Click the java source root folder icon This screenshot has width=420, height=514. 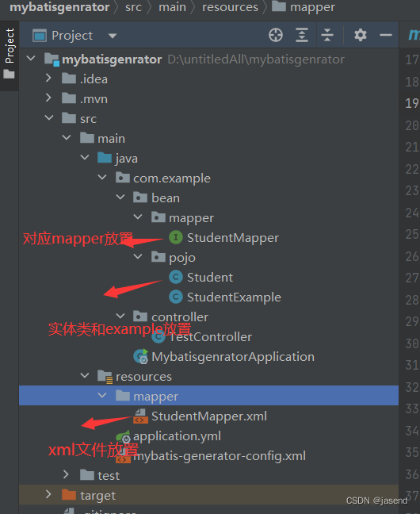pyautogui.click(x=105, y=158)
